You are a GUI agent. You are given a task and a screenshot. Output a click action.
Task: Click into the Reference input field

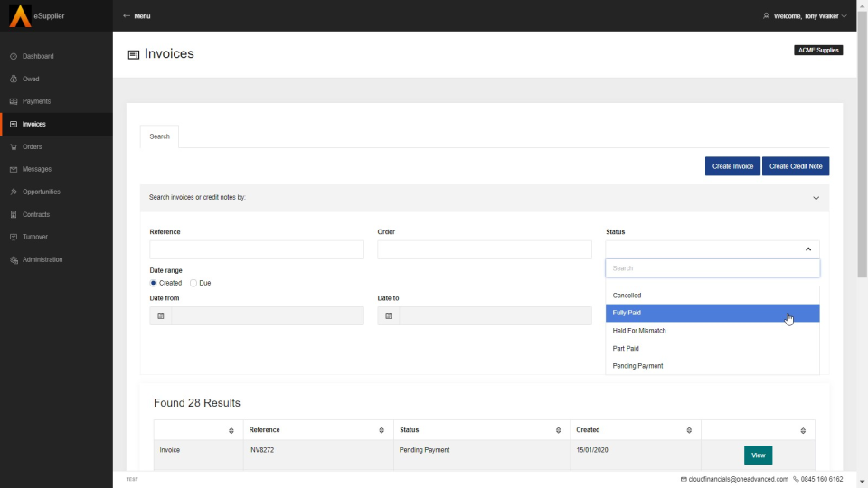click(257, 250)
